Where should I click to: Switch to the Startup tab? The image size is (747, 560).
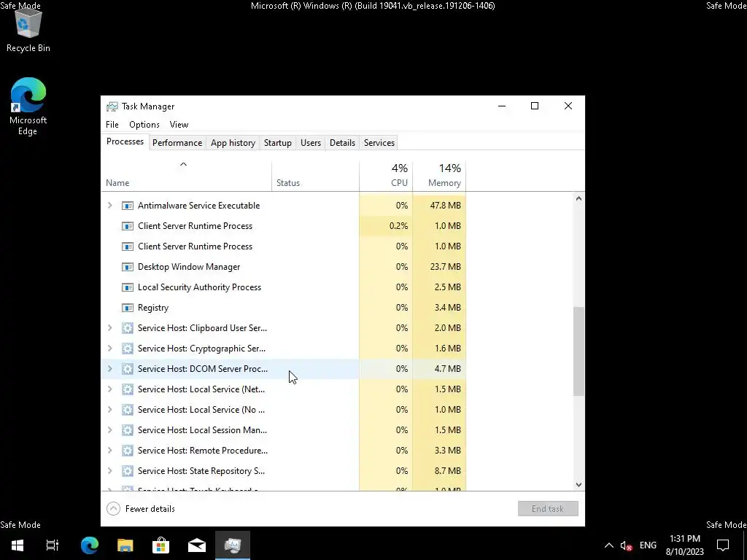pyautogui.click(x=278, y=143)
